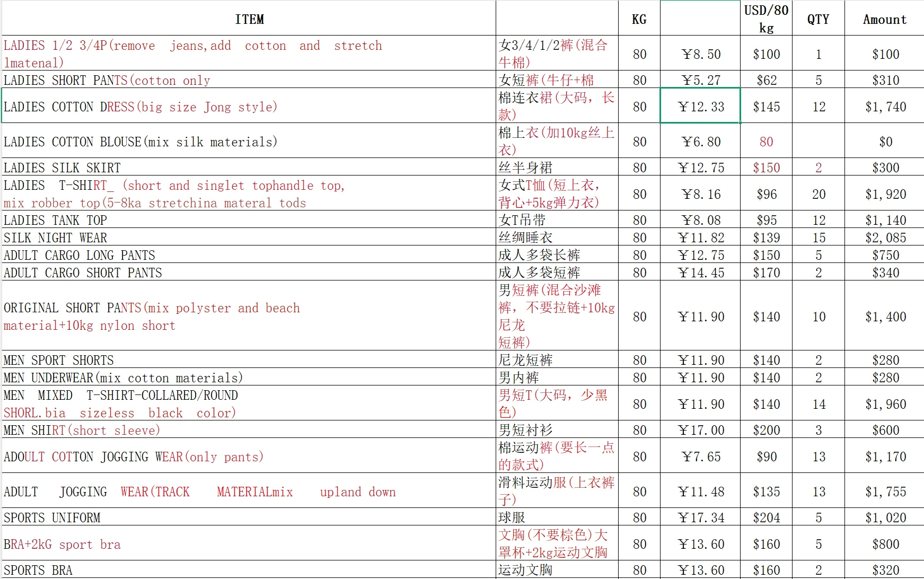924x579 pixels.
Task: Select ORIGINAL SHORT PANTS item cell
Action: tap(249, 316)
